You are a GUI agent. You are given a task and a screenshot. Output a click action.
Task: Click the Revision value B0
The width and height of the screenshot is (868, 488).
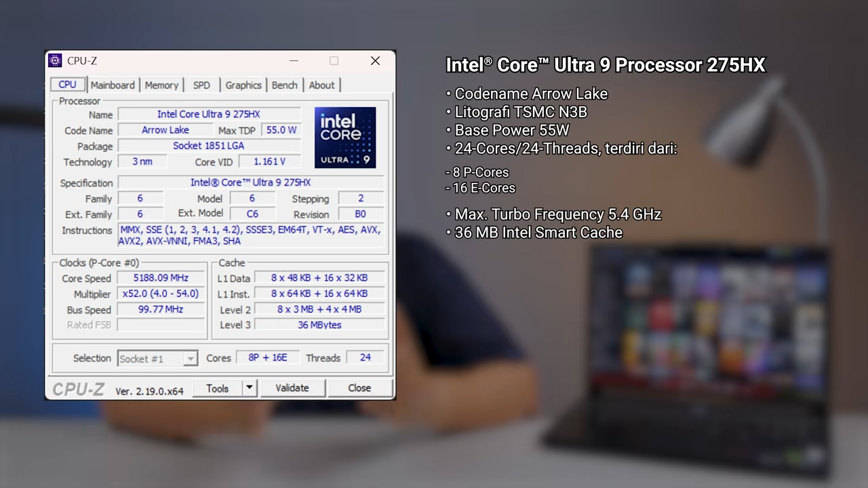tap(361, 214)
